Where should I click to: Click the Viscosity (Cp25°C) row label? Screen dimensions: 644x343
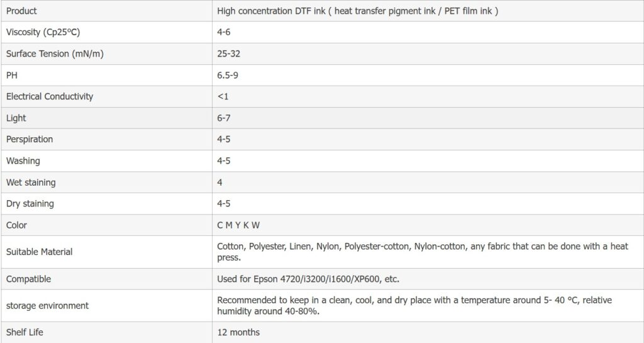point(43,33)
